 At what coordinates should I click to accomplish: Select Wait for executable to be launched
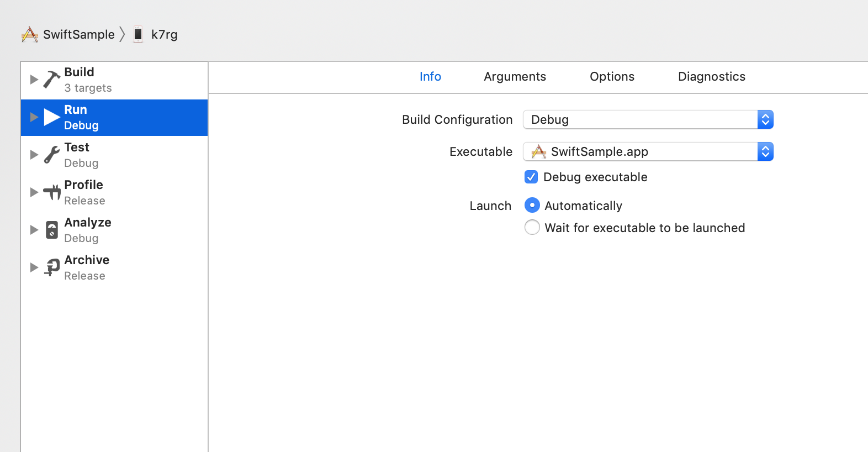(x=532, y=227)
